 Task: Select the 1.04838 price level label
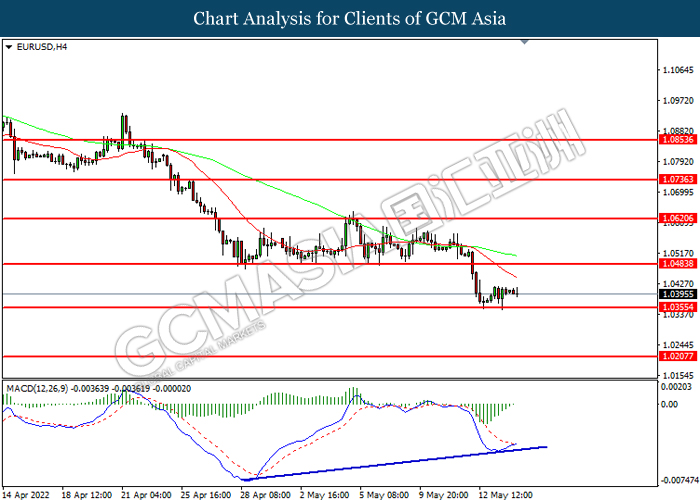678,264
